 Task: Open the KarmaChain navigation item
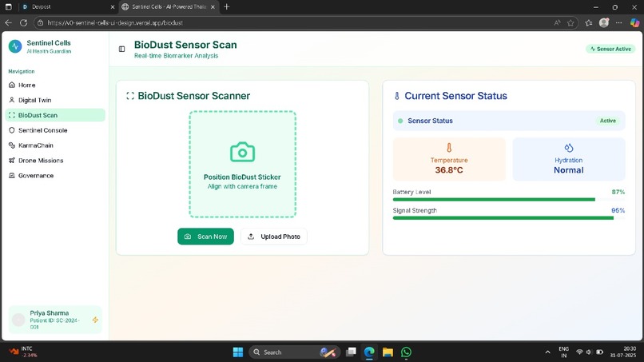point(55,145)
